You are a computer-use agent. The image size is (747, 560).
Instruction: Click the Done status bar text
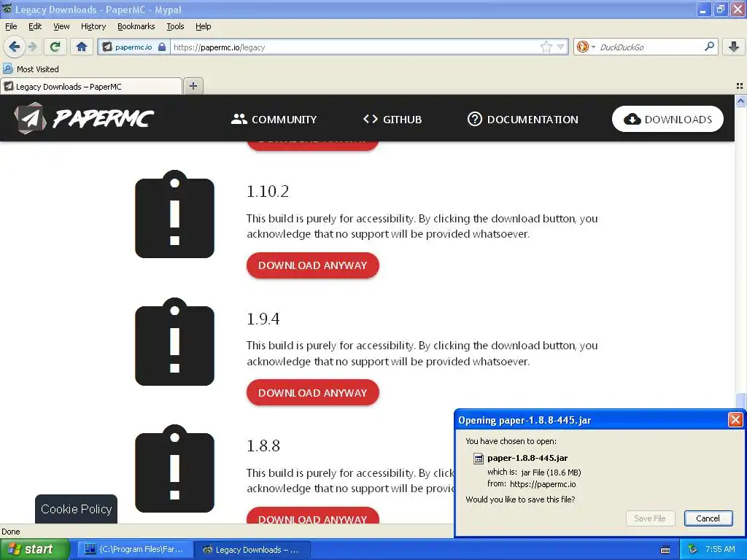coord(10,532)
